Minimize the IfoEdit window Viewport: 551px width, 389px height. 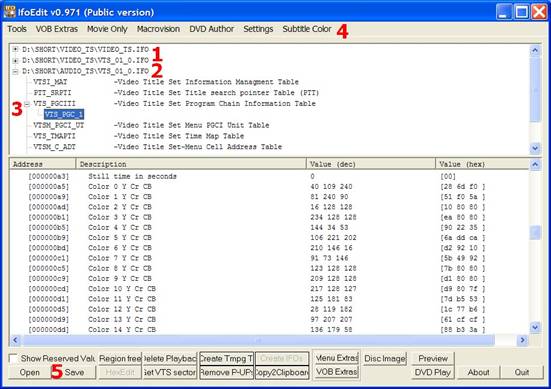pos(504,12)
